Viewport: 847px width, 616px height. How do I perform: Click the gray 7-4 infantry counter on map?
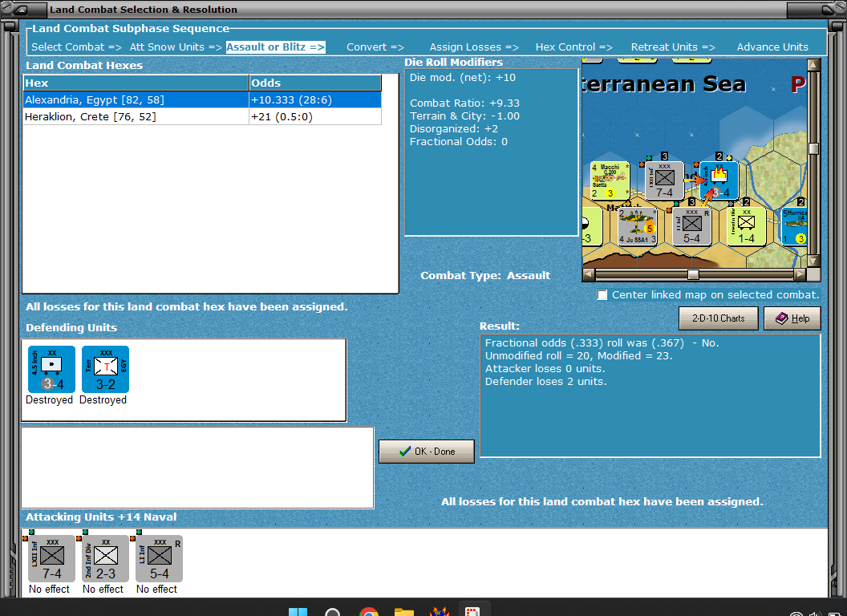[664, 180]
